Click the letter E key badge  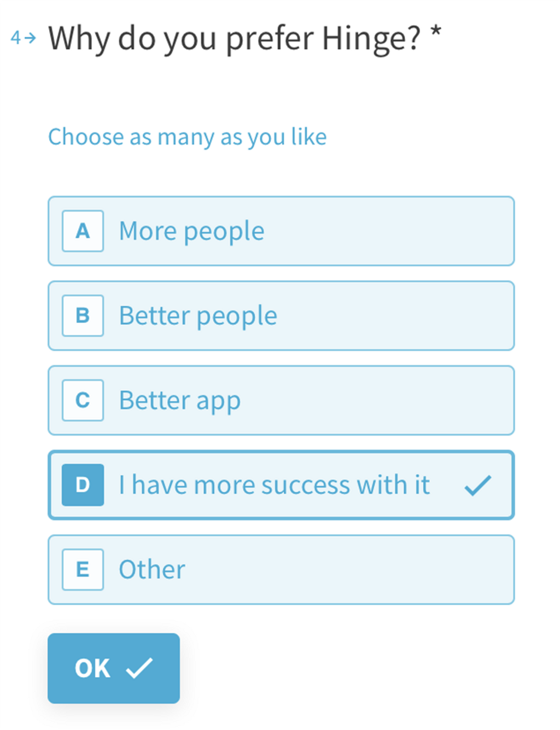(x=83, y=570)
